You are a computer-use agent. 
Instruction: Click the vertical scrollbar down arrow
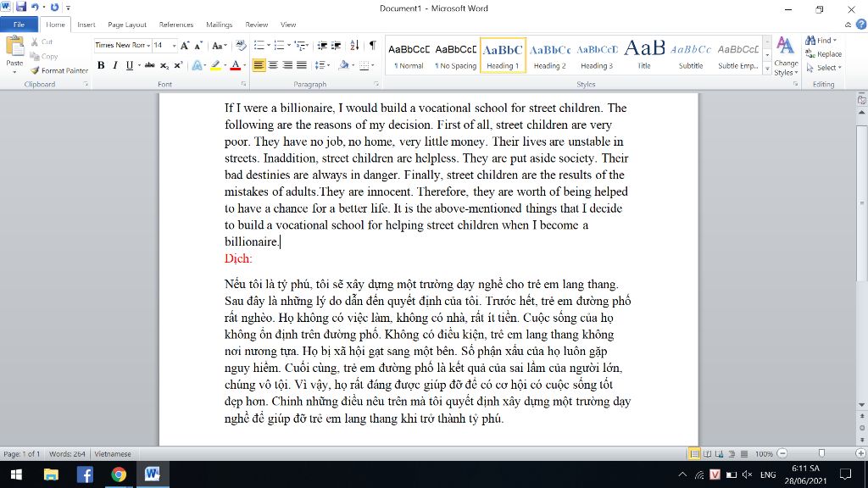(x=861, y=405)
